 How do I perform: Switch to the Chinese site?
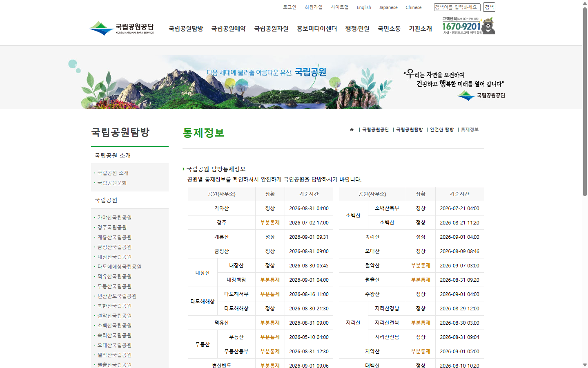point(413,7)
